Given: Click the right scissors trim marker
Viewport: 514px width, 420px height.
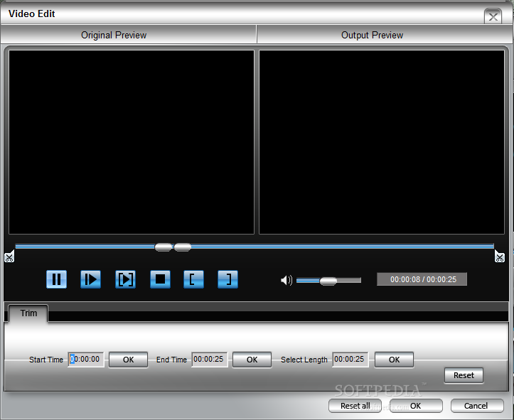Looking at the screenshot, I should (500, 257).
